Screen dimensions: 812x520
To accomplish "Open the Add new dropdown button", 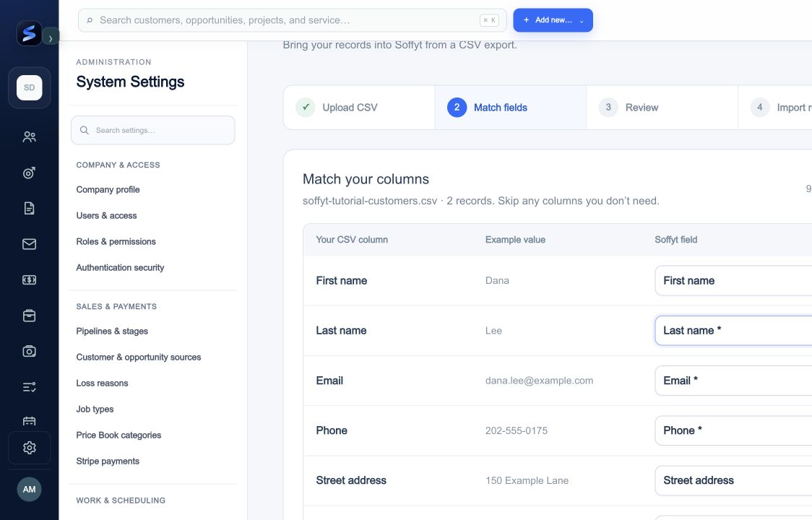I will 553,20.
